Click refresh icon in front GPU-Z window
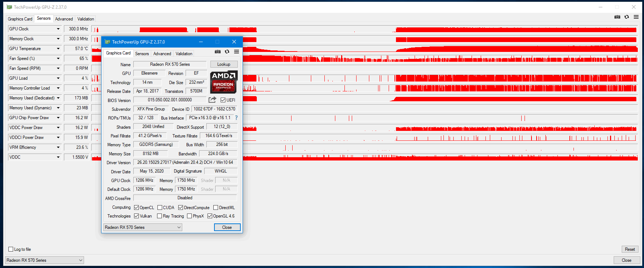Image resolution: width=644 pixels, height=268 pixels. pos(227,52)
